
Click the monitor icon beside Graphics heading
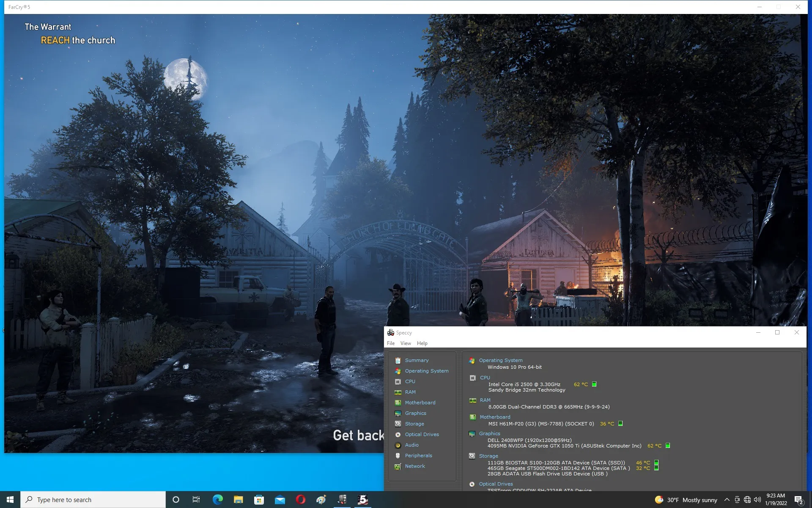tap(472, 433)
